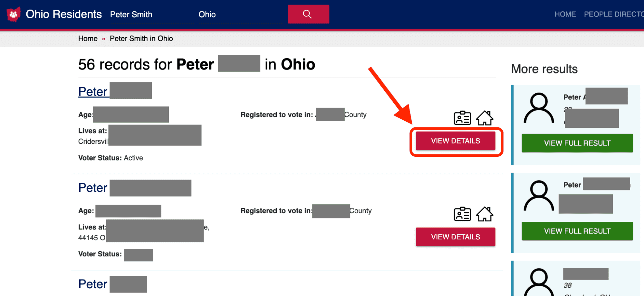644x296 pixels.
Task: Click VIEW DETAILS for the second record
Action: (x=456, y=237)
